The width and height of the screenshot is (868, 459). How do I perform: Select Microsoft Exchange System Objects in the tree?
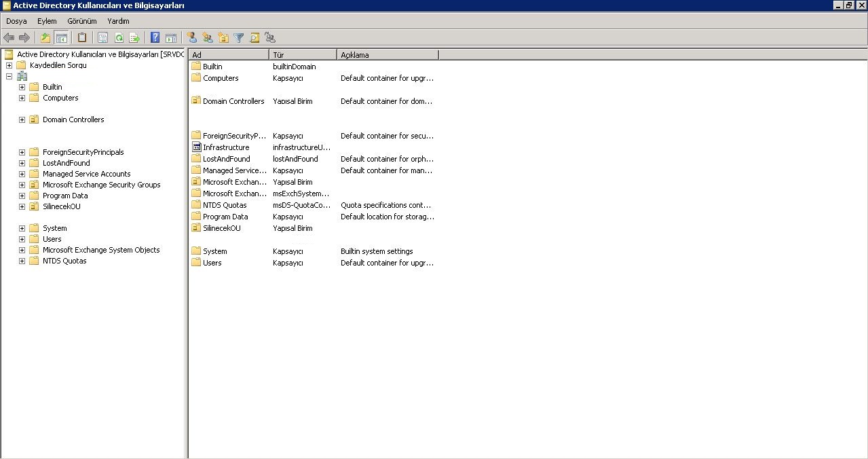click(101, 250)
